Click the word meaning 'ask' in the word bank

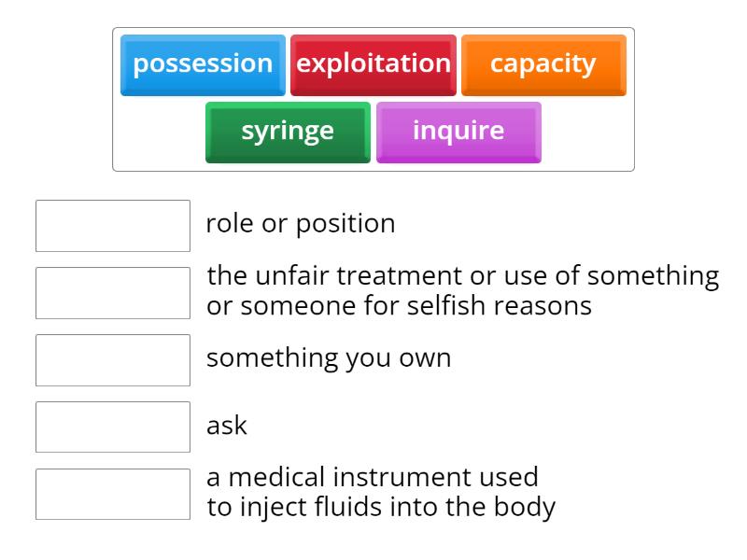[458, 132]
